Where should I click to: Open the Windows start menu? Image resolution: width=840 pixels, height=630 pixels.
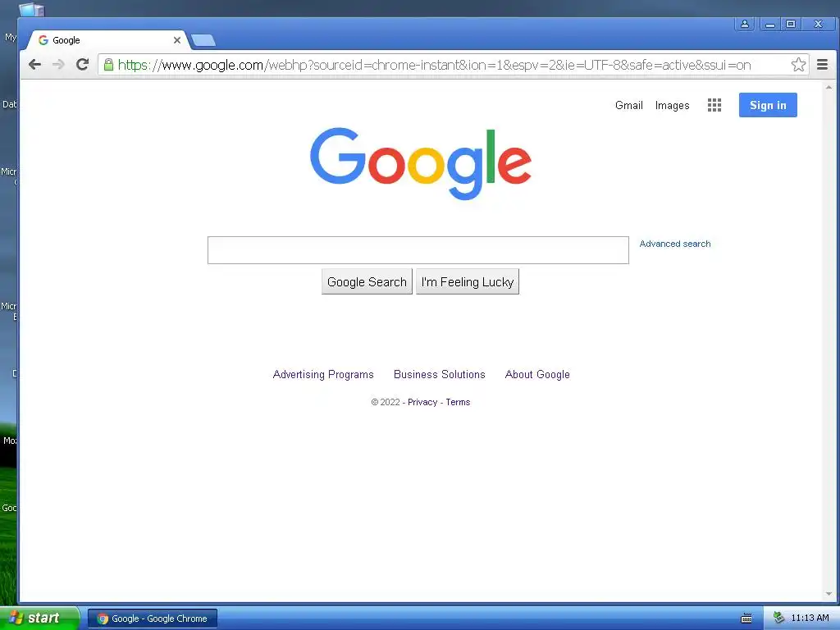39,619
